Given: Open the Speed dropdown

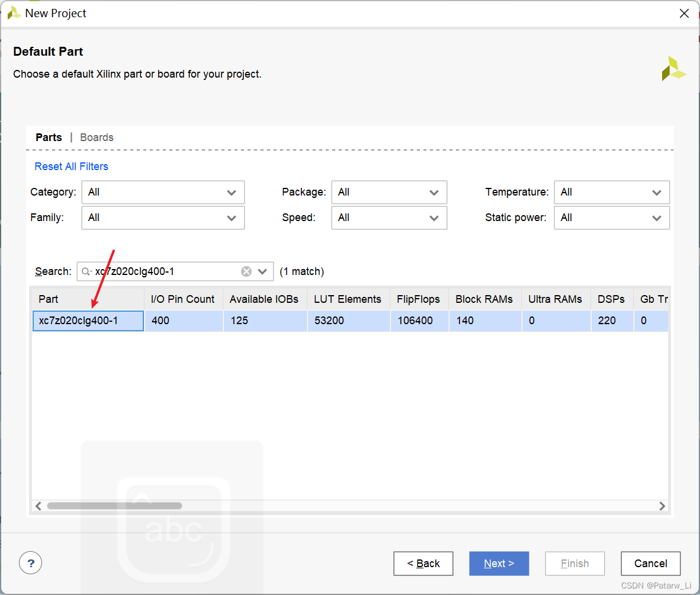Looking at the screenshot, I should 389,218.
